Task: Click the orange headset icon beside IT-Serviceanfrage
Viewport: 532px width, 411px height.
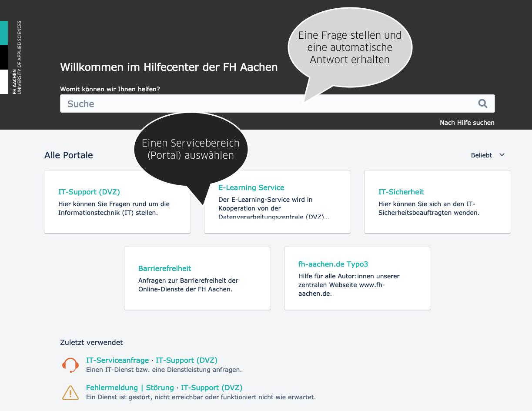Action: click(70, 365)
